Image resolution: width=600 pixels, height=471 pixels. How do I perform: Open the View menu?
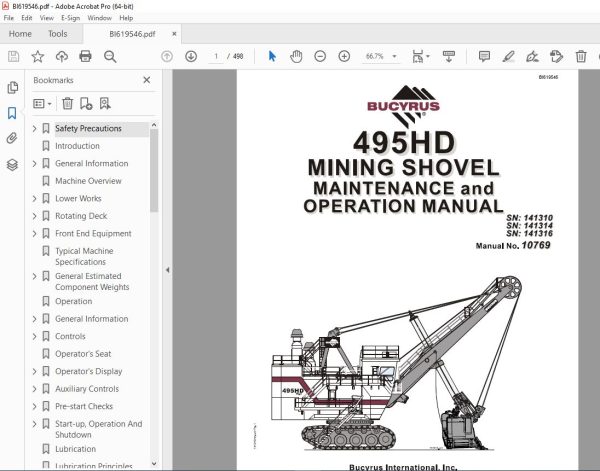[x=47, y=18]
